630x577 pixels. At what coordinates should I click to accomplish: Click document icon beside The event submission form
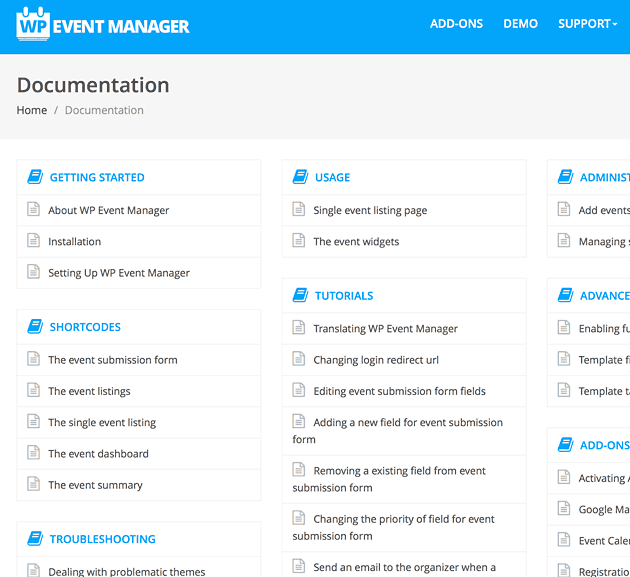point(33,358)
